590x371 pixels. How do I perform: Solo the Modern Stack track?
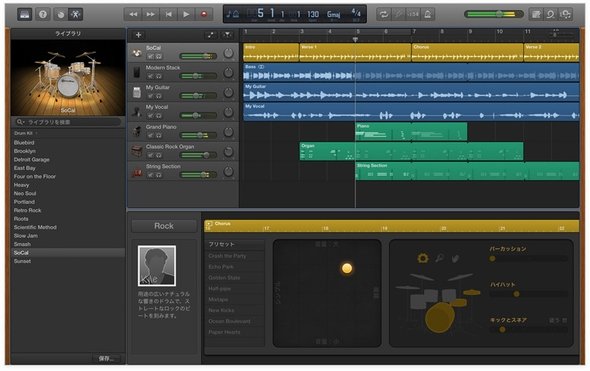coord(158,76)
